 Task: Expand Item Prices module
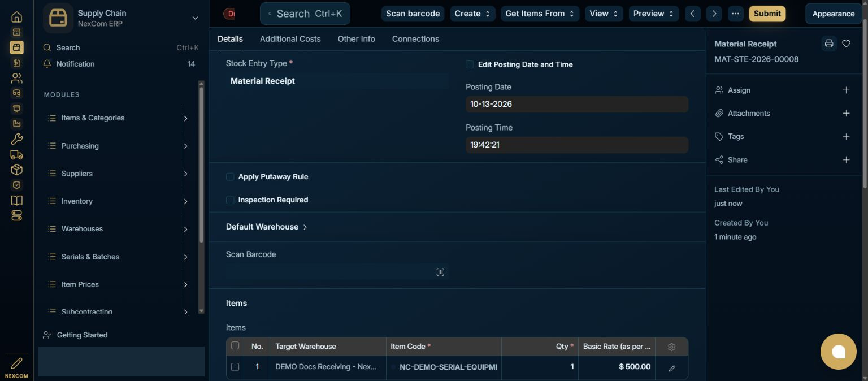(185, 284)
